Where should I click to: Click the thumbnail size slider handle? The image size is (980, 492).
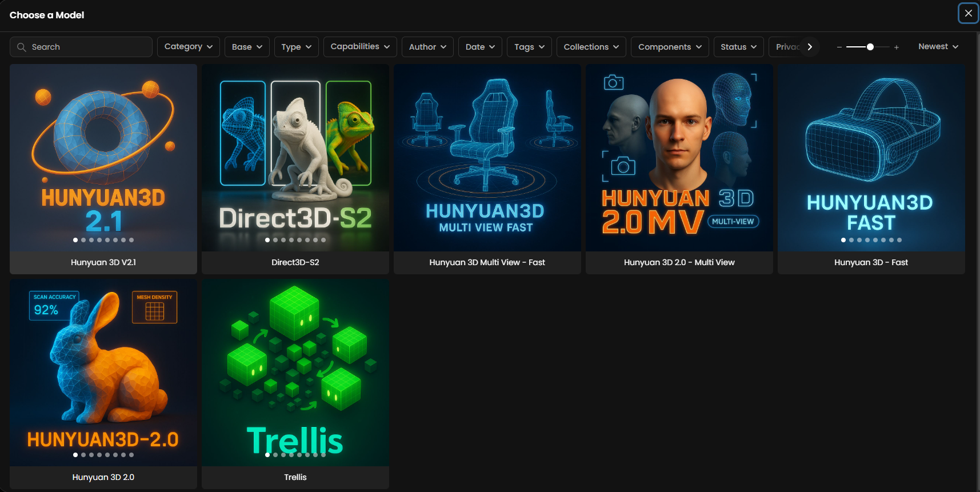click(x=870, y=47)
